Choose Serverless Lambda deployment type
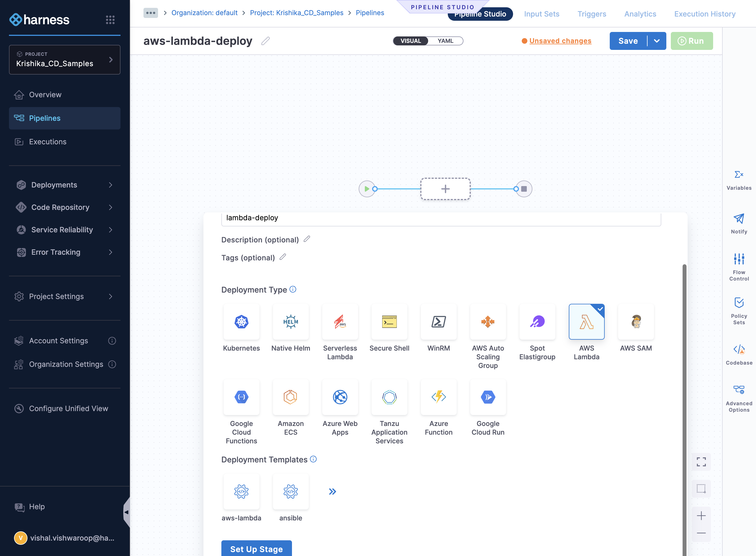The width and height of the screenshot is (756, 556). pyautogui.click(x=340, y=321)
